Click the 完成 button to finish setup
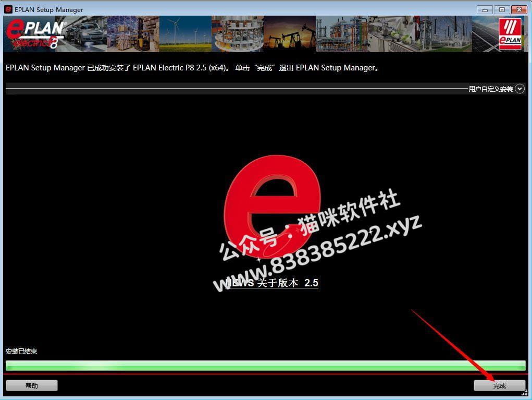The image size is (532, 400). (499, 385)
